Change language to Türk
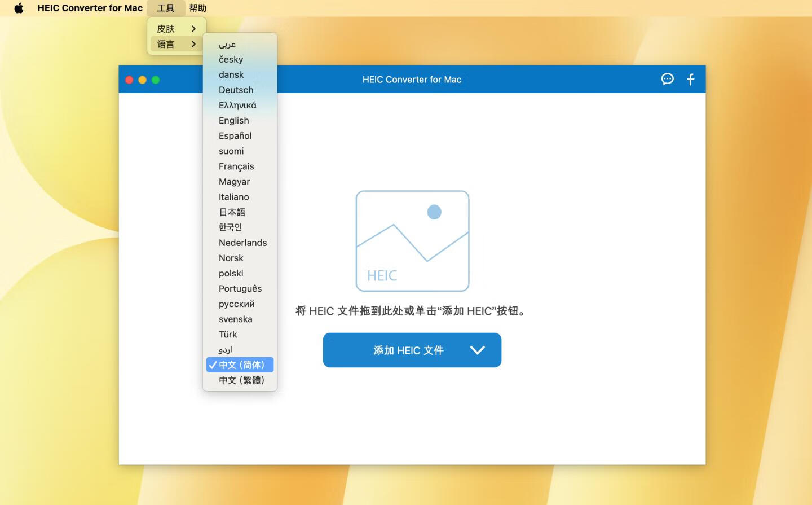This screenshot has width=812, height=505. pyautogui.click(x=240, y=334)
